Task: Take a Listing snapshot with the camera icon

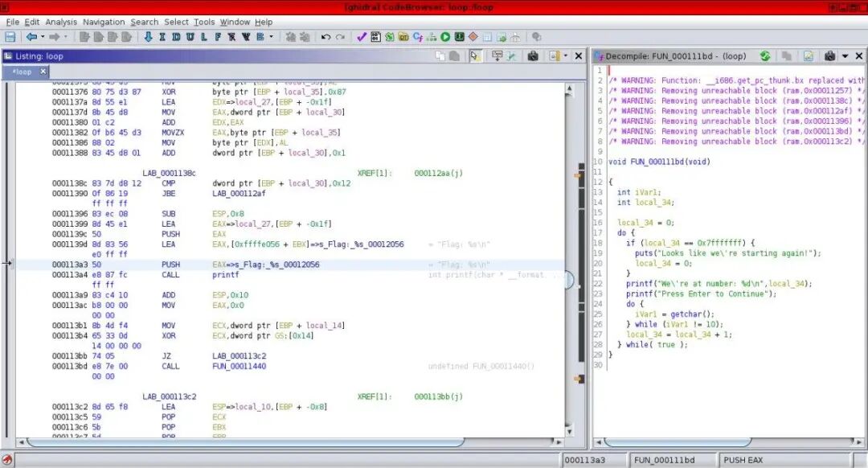Action: [x=533, y=56]
